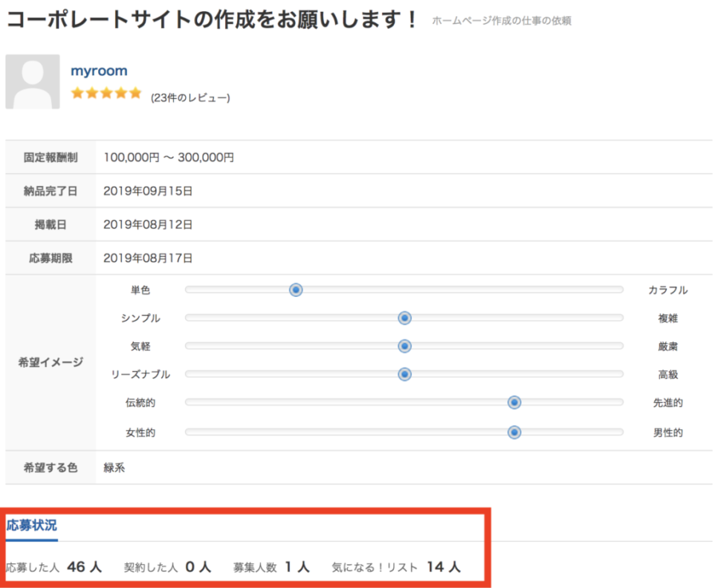Click the 気になる！リスト 14 人 count
The image size is (718, 588).
[x=396, y=567]
